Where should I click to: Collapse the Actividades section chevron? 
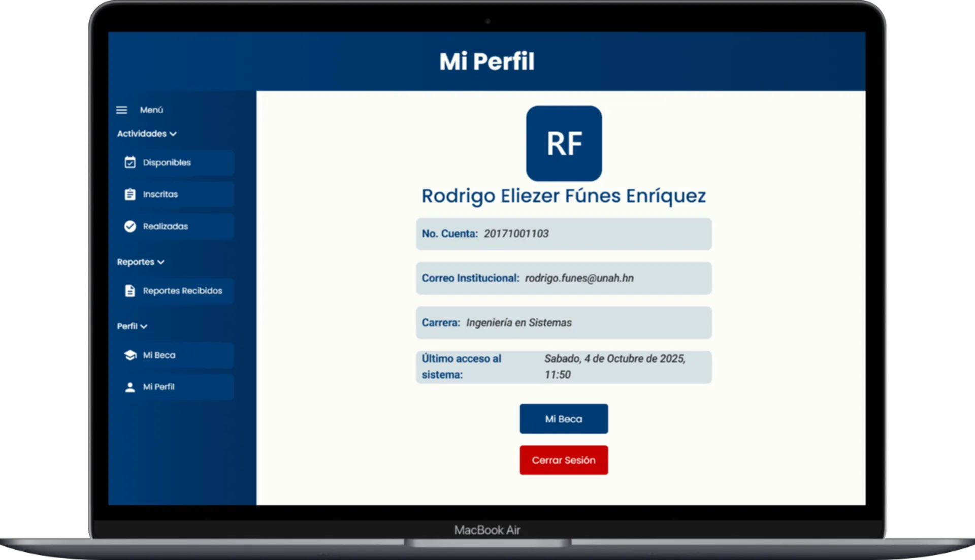click(x=173, y=134)
